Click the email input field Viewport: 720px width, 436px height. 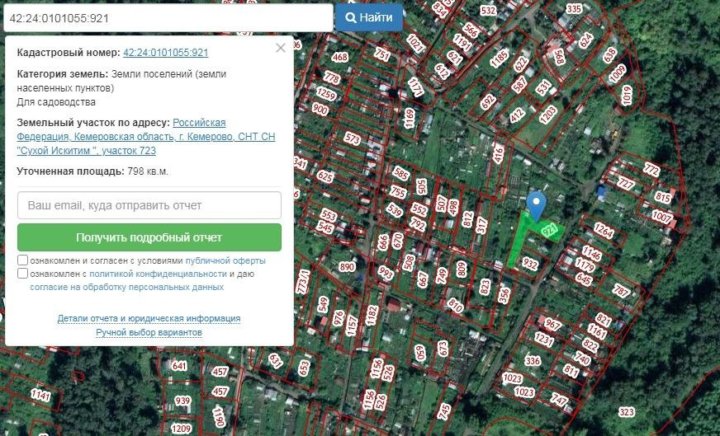coord(149,205)
